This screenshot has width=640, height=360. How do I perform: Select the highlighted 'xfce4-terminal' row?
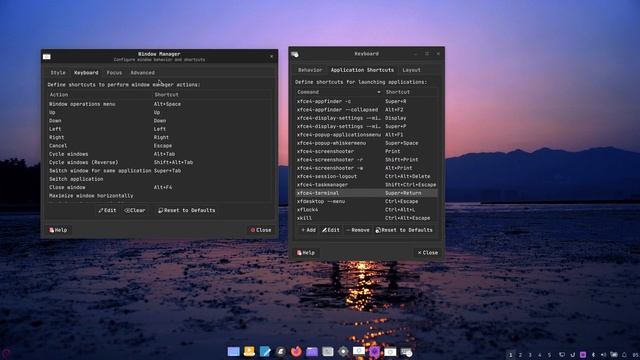(x=367, y=193)
